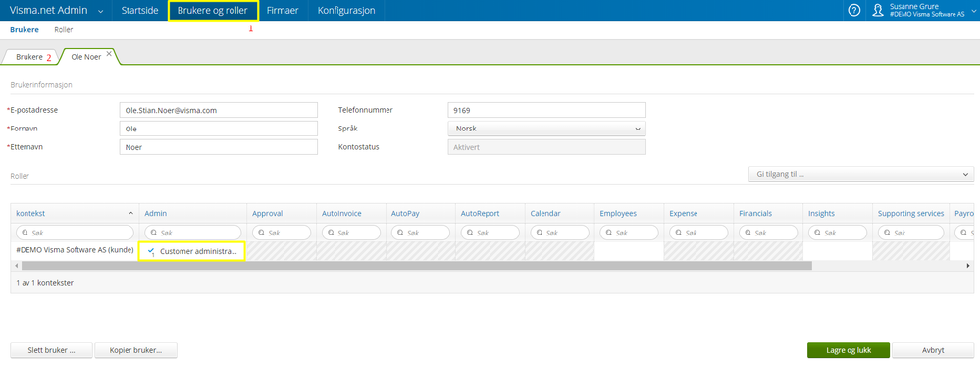Click the Kontostatus field showing Aktivert
Screen dimensions: 980x365
click(x=546, y=147)
